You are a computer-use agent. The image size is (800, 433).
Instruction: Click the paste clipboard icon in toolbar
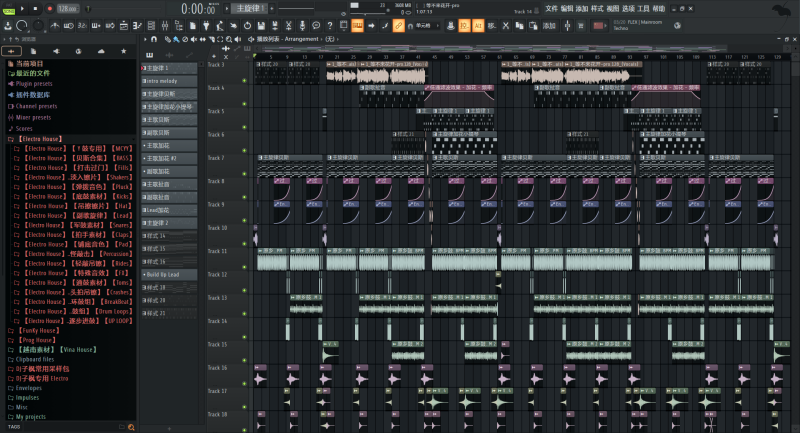click(x=533, y=26)
